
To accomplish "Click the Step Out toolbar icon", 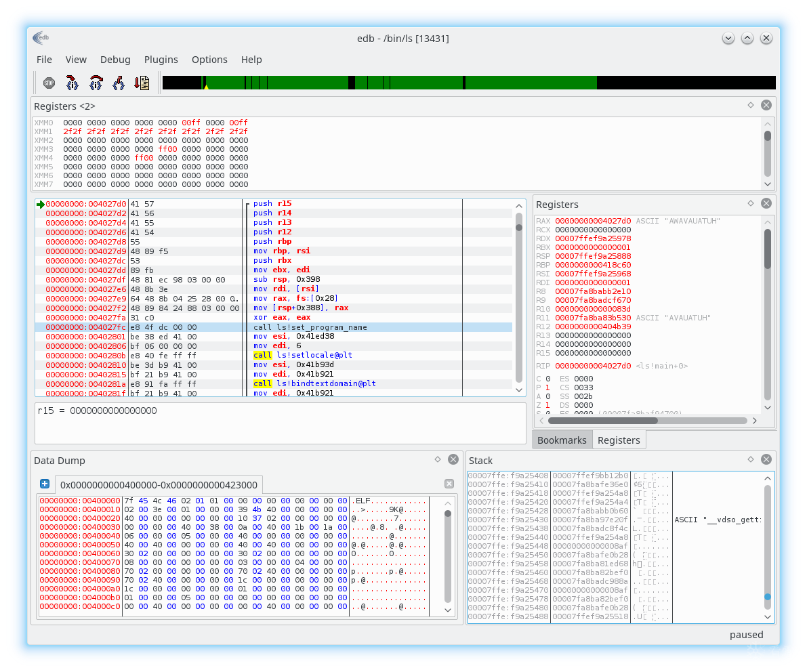I will pos(119,83).
